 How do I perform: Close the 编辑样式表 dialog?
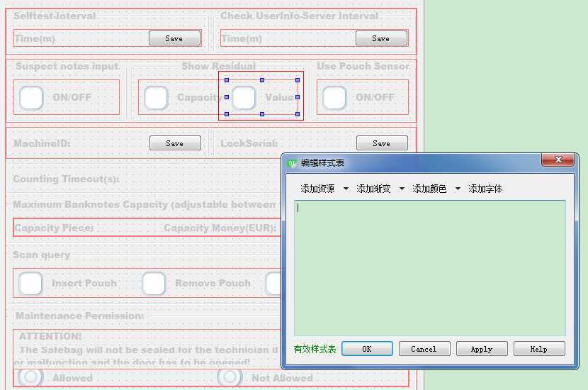pyautogui.click(x=558, y=160)
